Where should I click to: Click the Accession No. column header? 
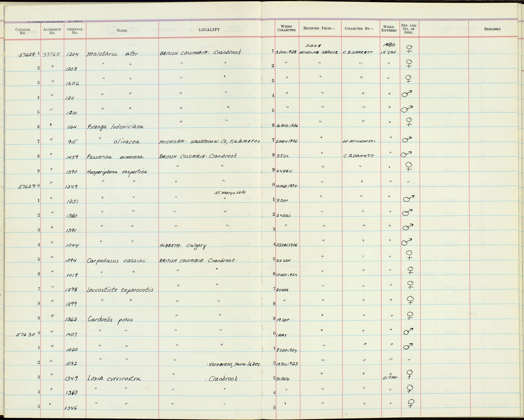pyautogui.click(x=52, y=31)
